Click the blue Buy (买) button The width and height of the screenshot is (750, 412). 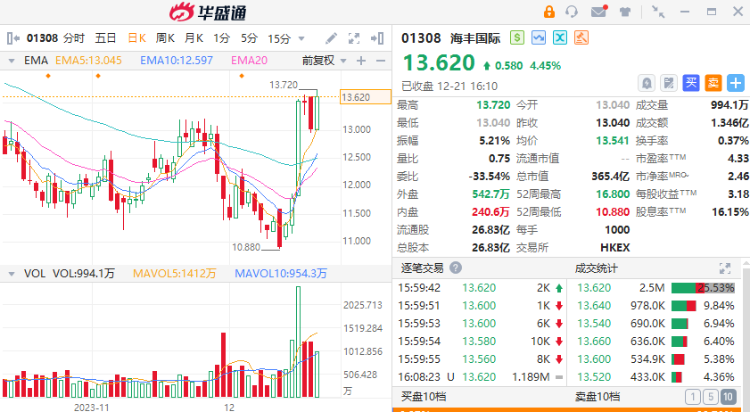click(x=691, y=83)
